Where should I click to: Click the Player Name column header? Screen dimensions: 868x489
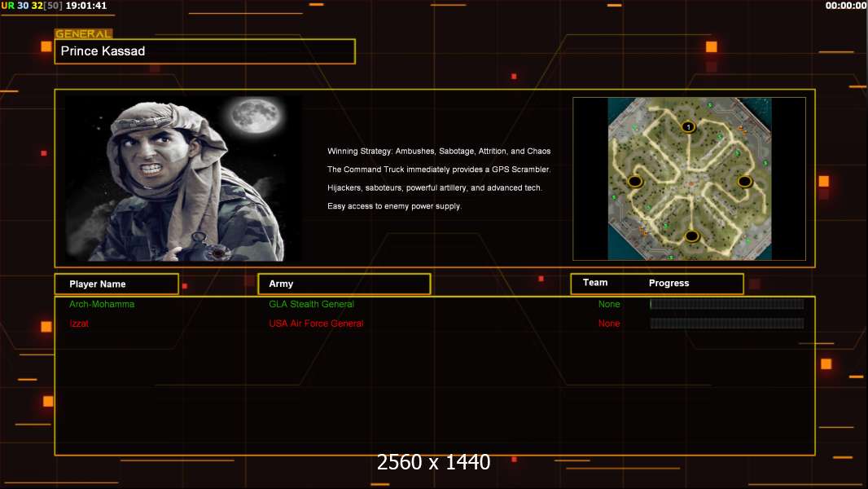tap(116, 284)
